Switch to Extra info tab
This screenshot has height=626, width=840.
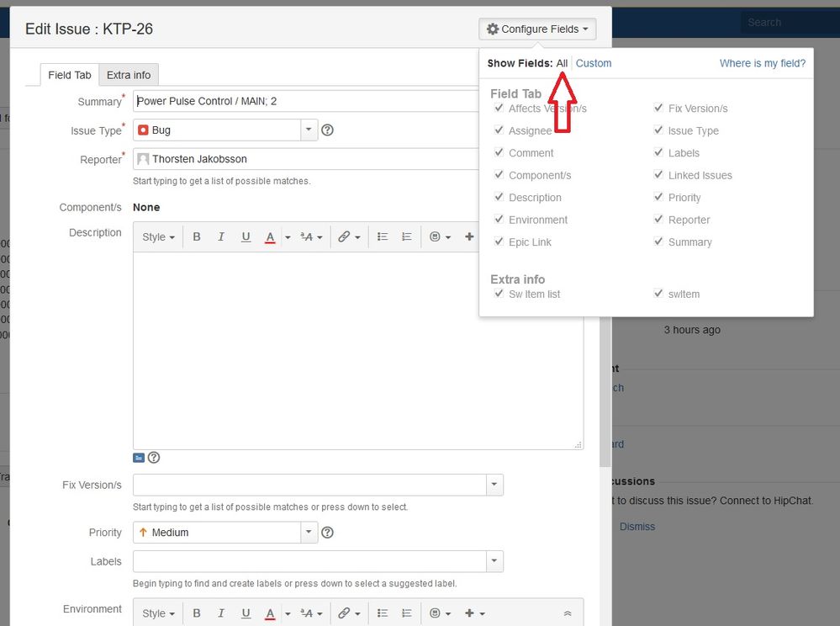click(129, 75)
